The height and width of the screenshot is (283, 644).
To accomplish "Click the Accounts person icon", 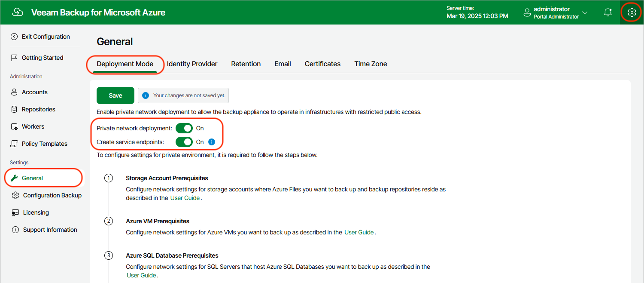I will point(14,92).
